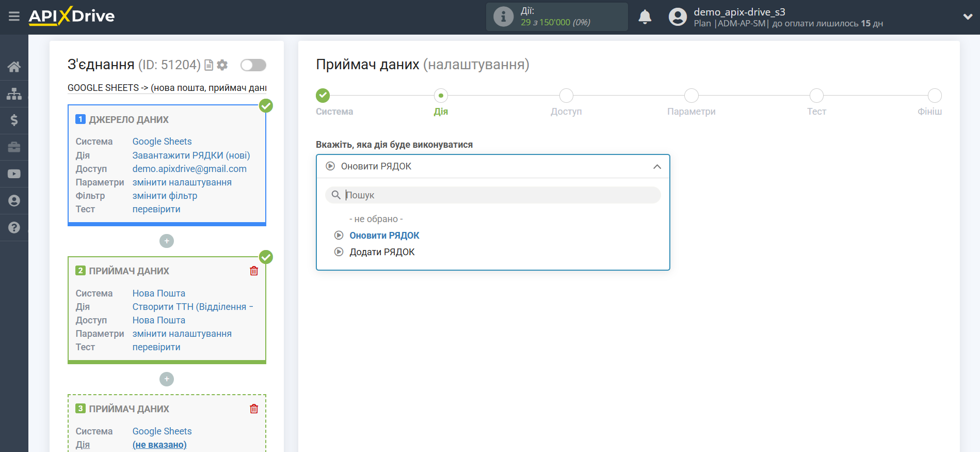Open connections sitemap sidebar icon
The height and width of the screenshot is (452, 980).
14,93
